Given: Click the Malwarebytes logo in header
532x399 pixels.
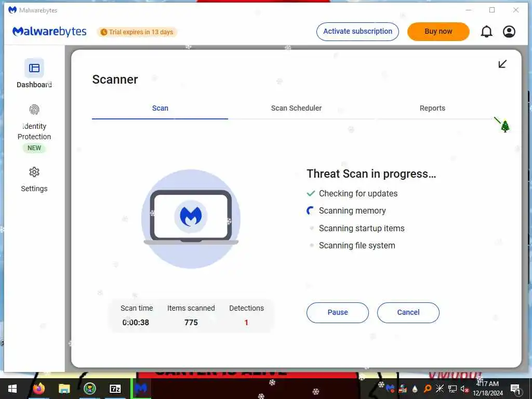Looking at the screenshot, I should 49,32.
